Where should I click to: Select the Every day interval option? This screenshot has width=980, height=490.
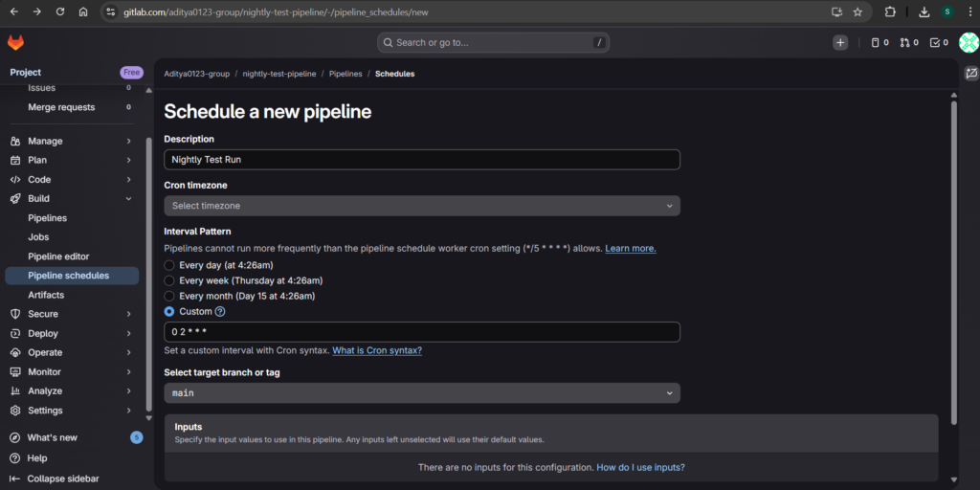[169, 265]
